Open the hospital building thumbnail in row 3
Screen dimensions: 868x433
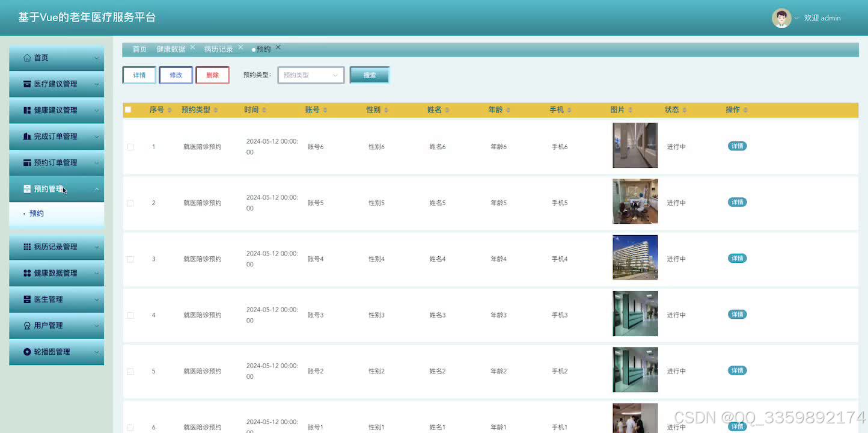[x=635, y=257]
